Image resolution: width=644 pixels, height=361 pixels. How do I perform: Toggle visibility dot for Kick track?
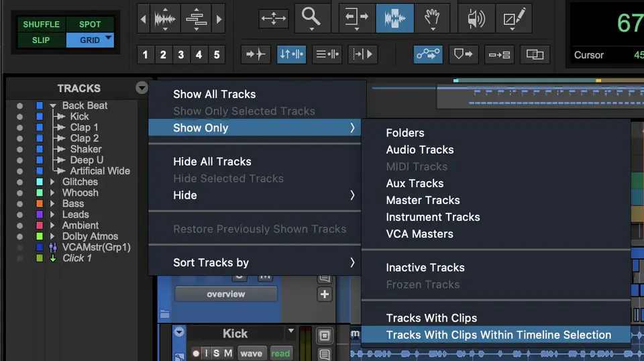(19, 117)
